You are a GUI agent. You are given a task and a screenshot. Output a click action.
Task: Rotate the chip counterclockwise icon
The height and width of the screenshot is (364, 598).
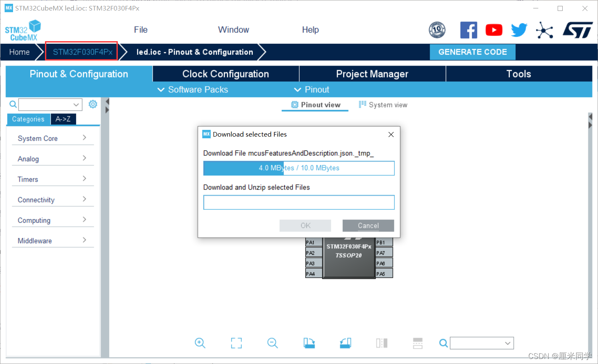[x=345, y=343]
